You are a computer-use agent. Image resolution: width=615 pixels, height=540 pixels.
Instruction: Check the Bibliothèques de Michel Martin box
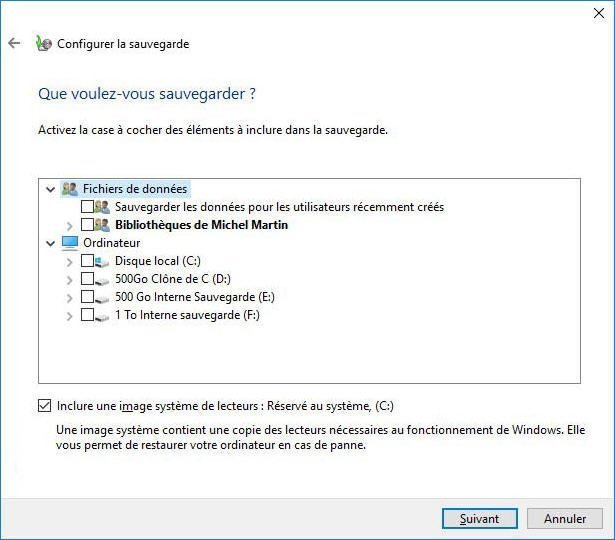tap(87, 225)
